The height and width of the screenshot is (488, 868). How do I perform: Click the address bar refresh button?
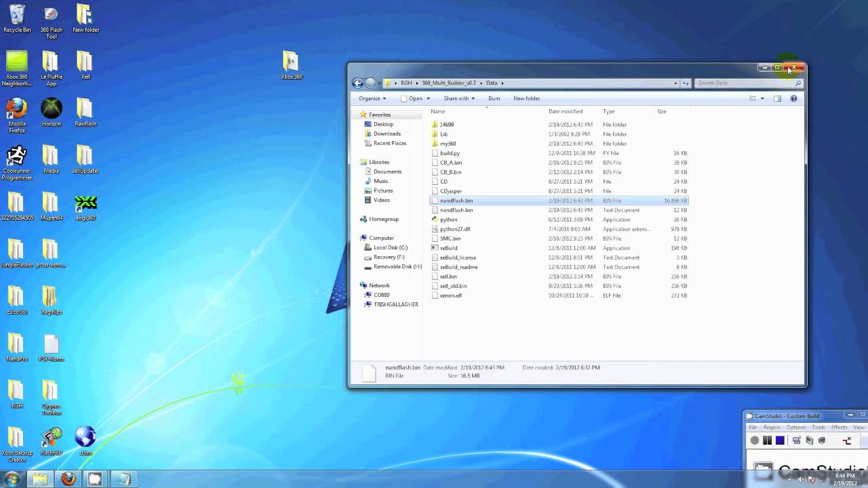coord(686,83)
